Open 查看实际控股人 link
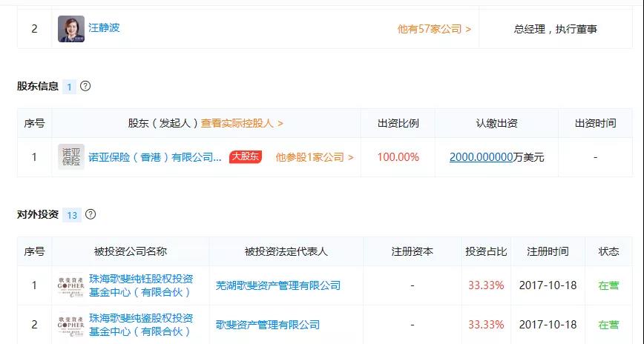Screen dimensions: 644x344 (x=242, y=123)
